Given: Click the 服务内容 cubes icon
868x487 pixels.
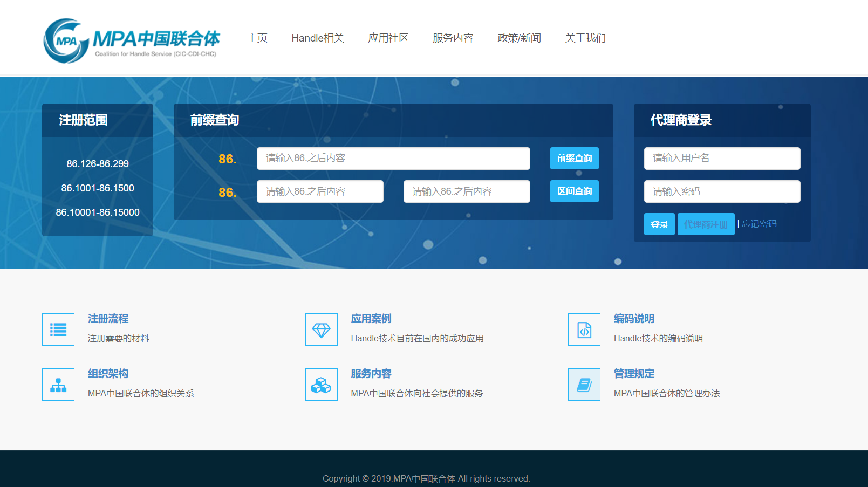Looking at the screenshot, I should [x=321, y=385].
